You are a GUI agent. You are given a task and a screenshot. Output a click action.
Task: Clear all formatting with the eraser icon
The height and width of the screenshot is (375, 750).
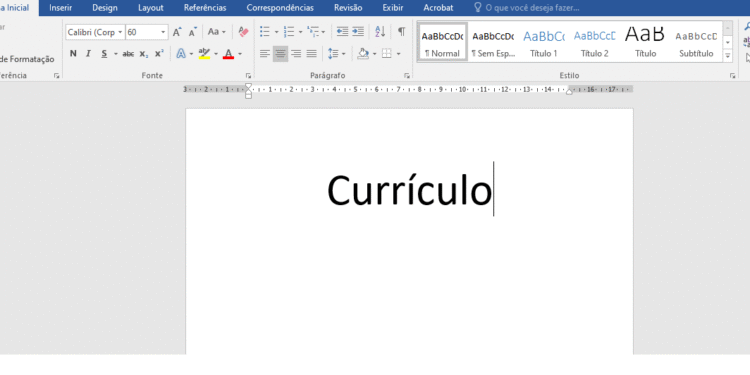point(243,32)
